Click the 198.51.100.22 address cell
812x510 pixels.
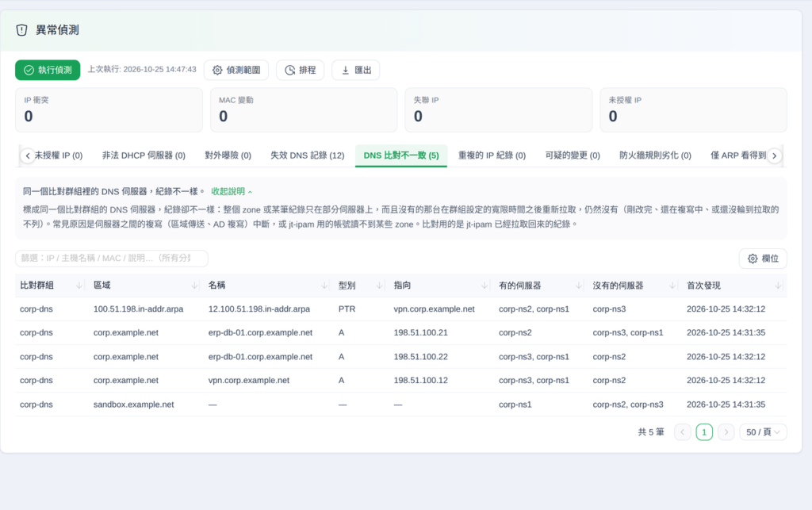coord(420,357)
